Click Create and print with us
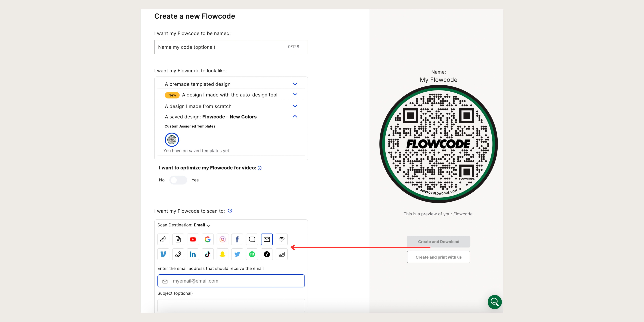Screen dimensions: 644x322 438,257
